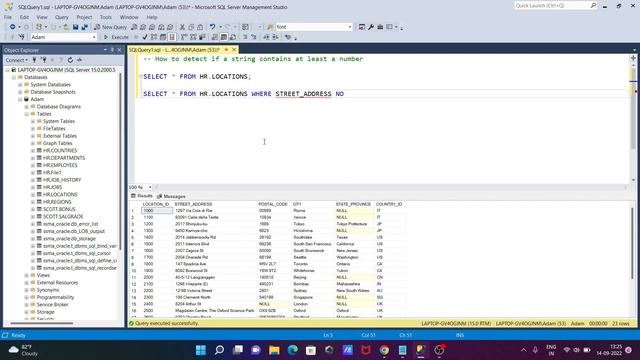
Task: Pin the Object Explorer panel
Action: click(112, 50)
